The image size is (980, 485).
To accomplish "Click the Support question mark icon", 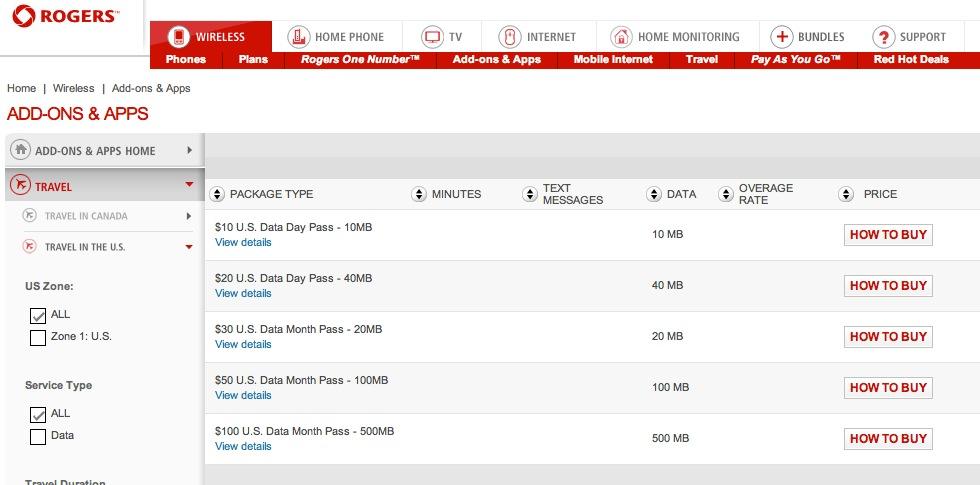I will [x=884, y=37].
